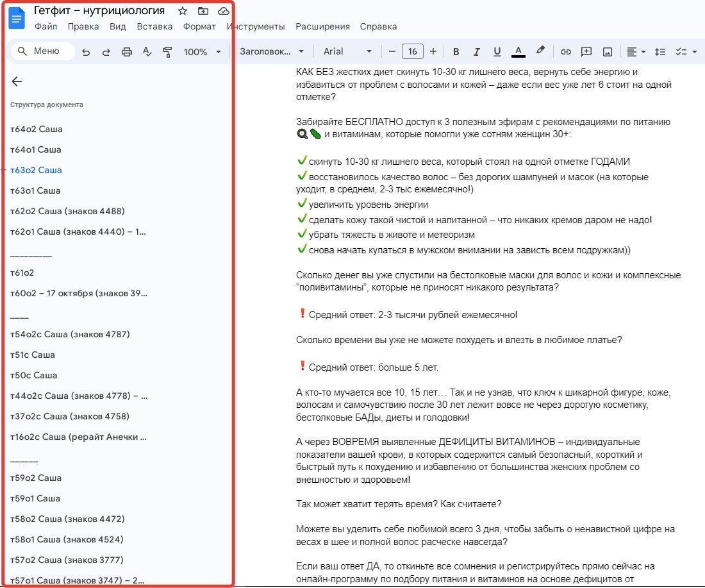This screenshot has height=588, width=705.
Task: Open the Файл menu
Action: click(46, 26)
